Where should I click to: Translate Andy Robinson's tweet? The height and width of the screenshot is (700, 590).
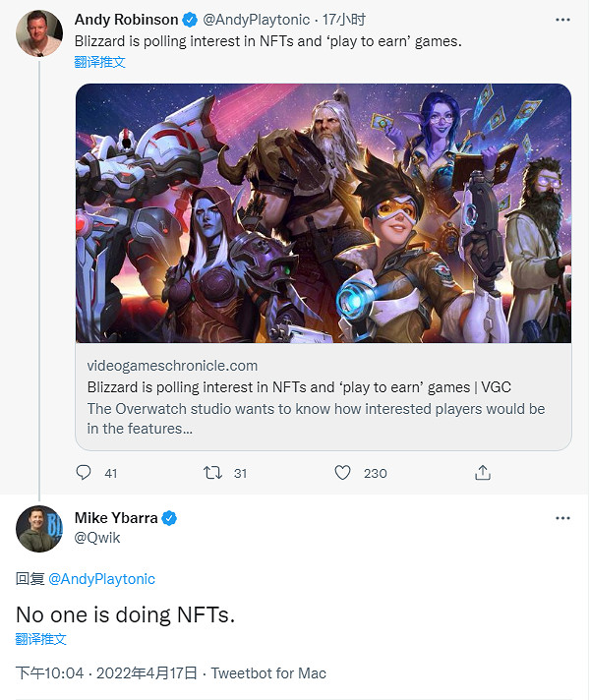[x=99, y=62]
